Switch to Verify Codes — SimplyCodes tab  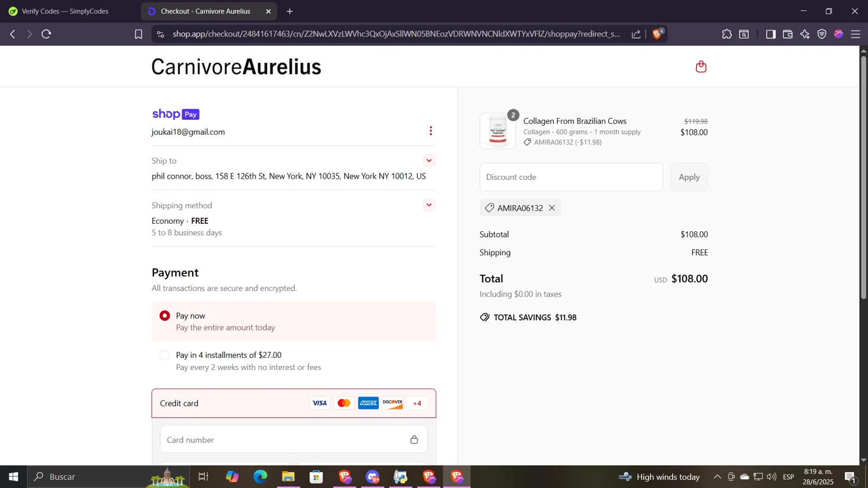[x=65, y=11]
